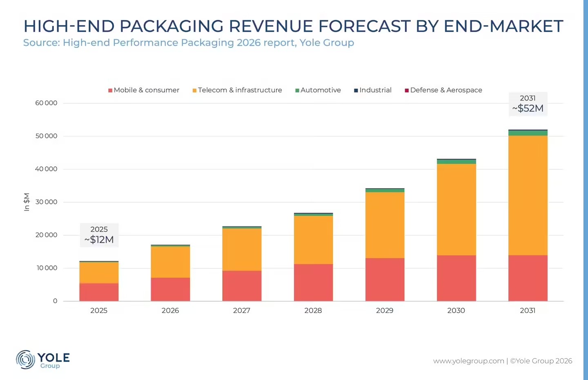Viewport: 588px width, 380px height.
Task: Select the 2031 green Automotive bar segment
Action: 528,133
